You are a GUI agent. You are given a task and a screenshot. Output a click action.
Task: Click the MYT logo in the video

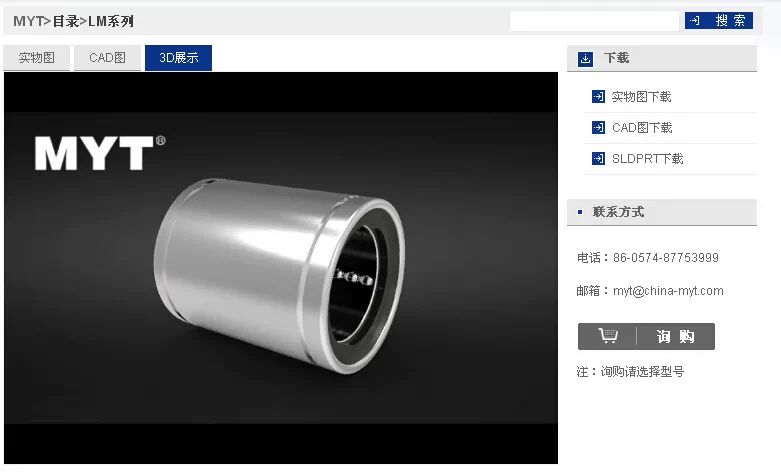click(100, 152)
